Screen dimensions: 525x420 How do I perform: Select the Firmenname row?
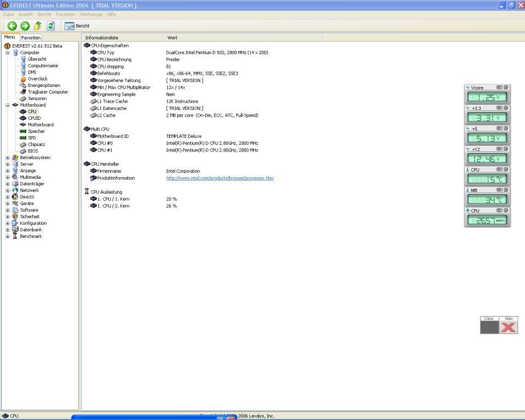145,171
